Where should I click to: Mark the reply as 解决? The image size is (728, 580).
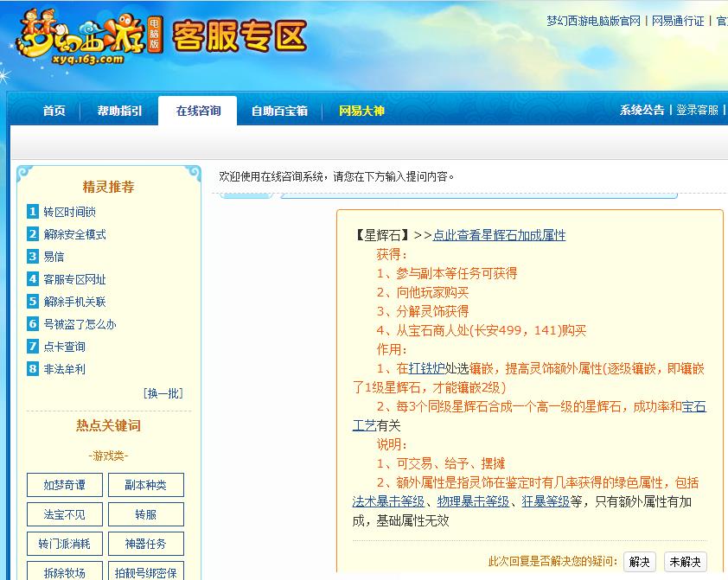pyautogui.click(x=639, y=562)
